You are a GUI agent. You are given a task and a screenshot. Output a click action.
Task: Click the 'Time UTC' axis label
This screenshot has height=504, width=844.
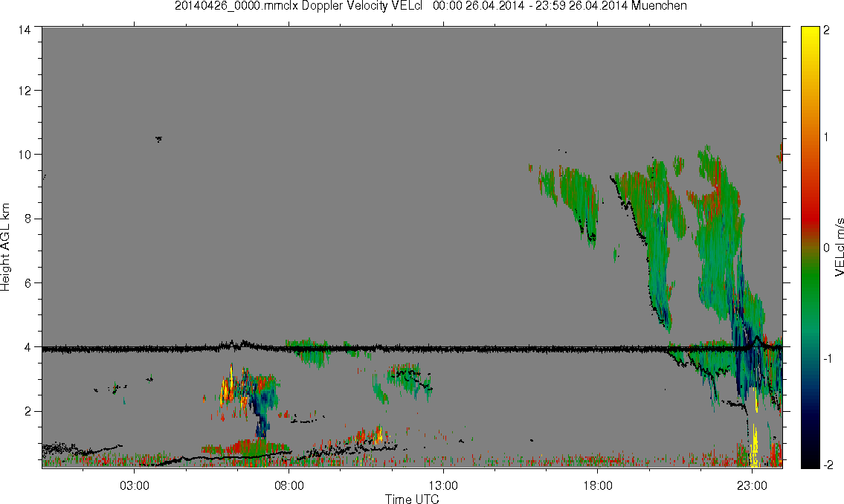412,499
